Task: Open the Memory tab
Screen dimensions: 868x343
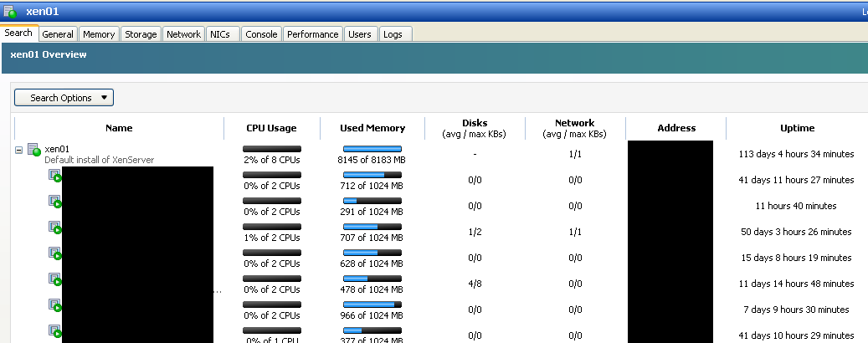Action: pos(99,34)
